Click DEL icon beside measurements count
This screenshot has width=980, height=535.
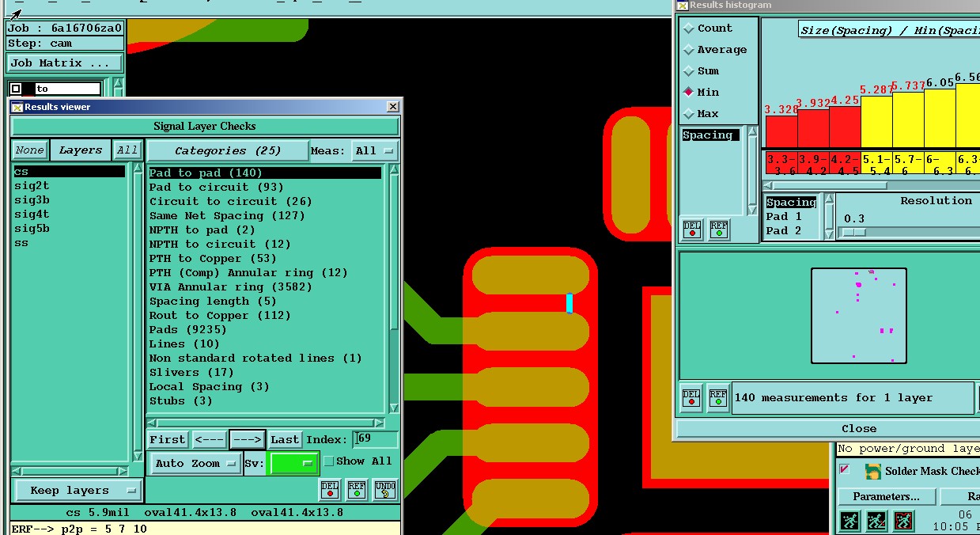click(x=691, y=398)
